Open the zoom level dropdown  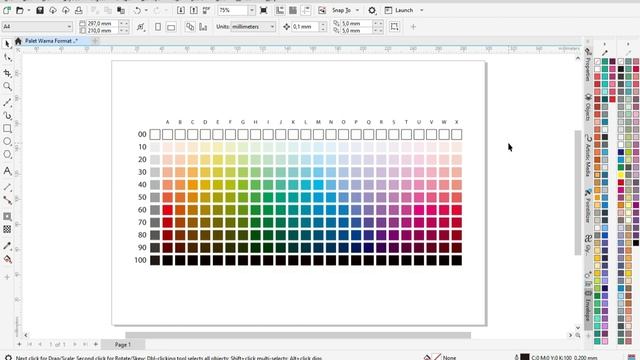coord(251,10)
